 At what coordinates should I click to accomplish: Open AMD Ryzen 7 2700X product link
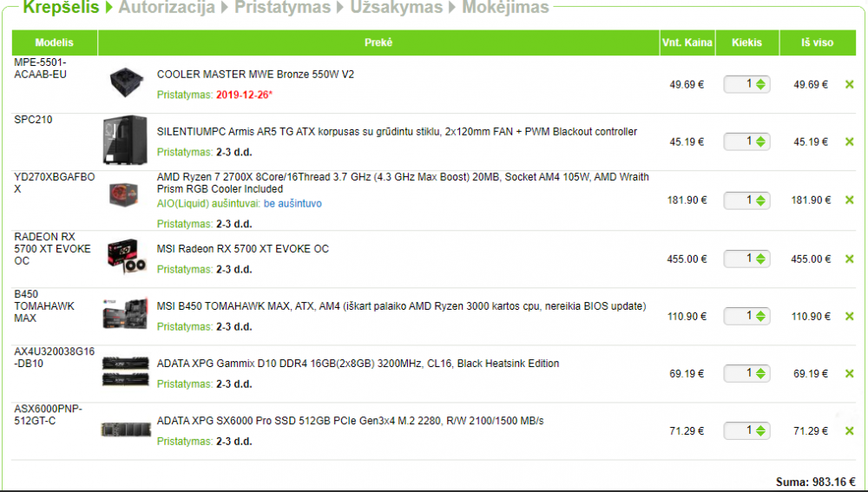pyautogui.click(x=403, y=182)
